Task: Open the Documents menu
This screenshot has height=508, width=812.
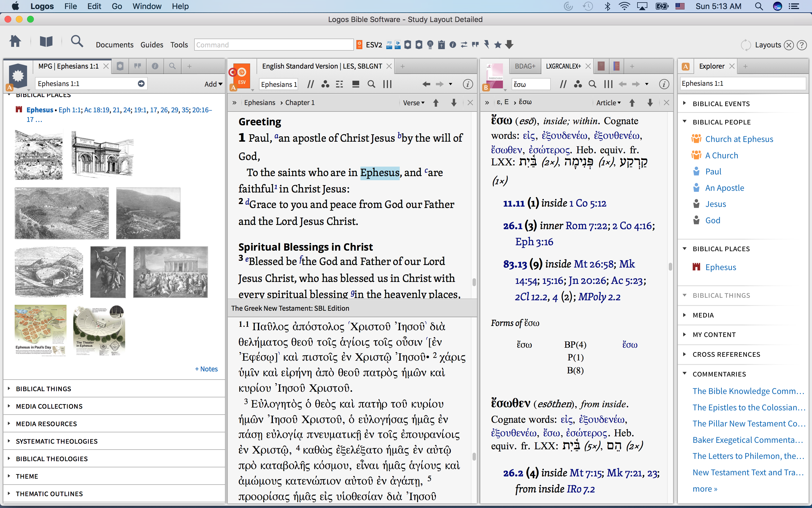Action: (114, 45)
